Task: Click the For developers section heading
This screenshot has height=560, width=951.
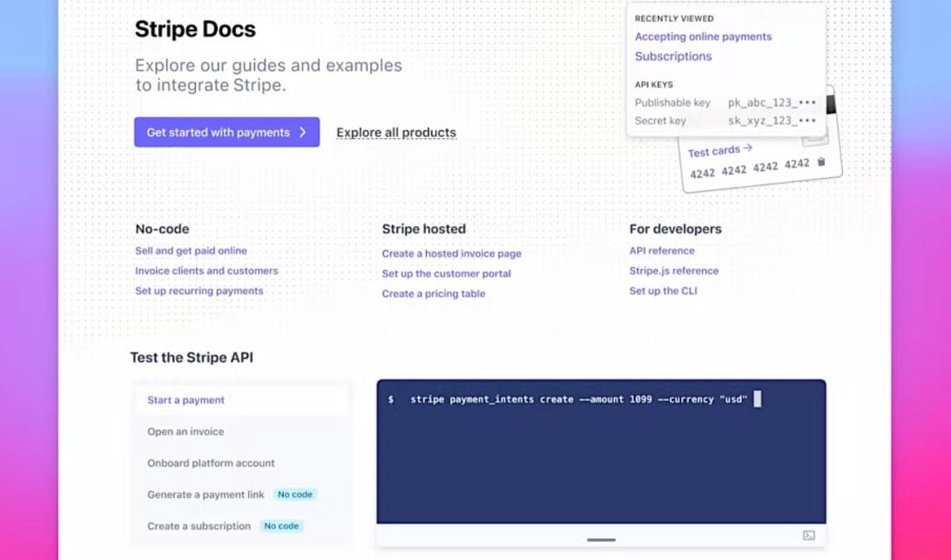Action: [675, 229]
